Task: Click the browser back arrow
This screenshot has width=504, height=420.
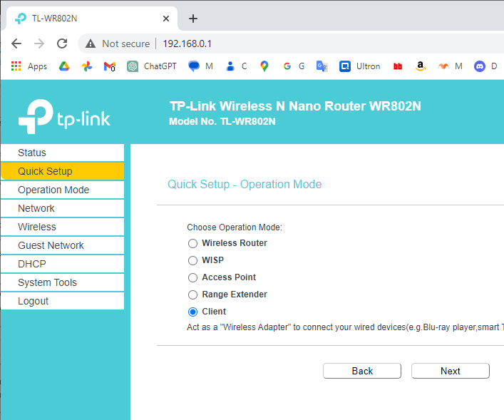Action: 16,43
